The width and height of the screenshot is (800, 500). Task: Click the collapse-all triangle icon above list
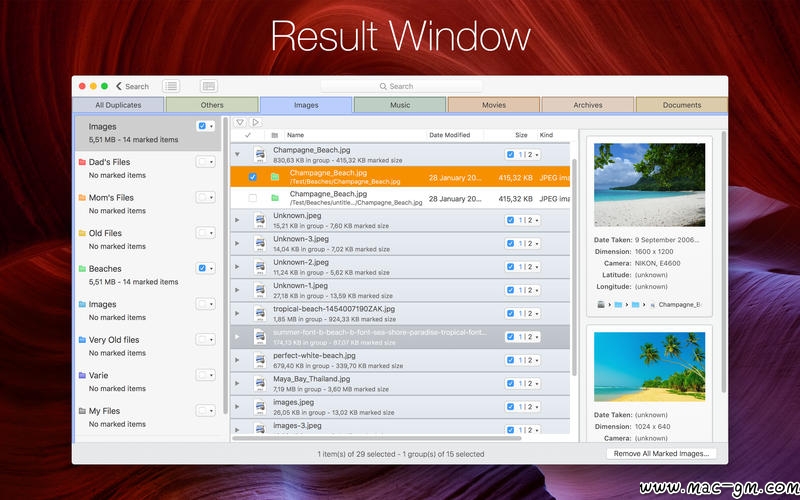point(240,122)
